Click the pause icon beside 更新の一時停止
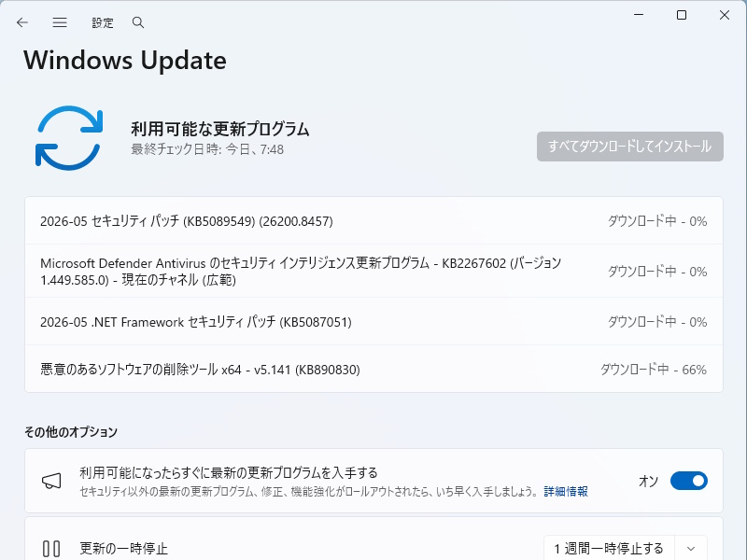The height and width of the screenshot is (560, 747). tap(51, 549)
